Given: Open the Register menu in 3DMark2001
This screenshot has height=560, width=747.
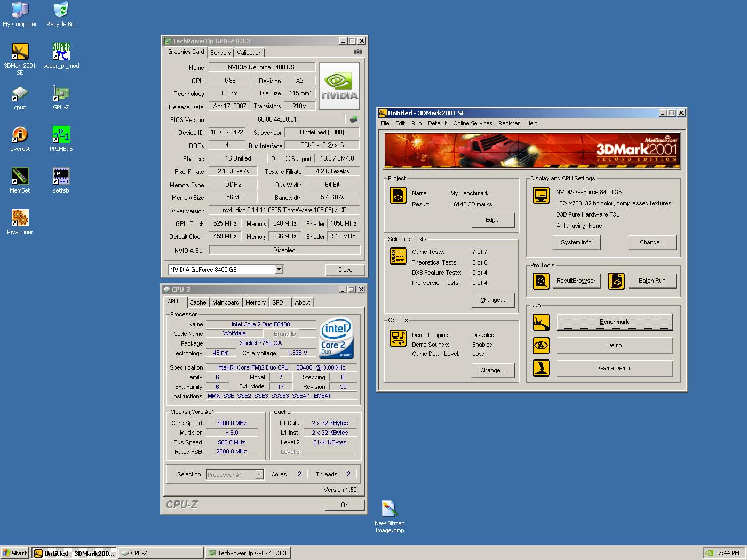Looking at the screenshot, I should [509, 123].
